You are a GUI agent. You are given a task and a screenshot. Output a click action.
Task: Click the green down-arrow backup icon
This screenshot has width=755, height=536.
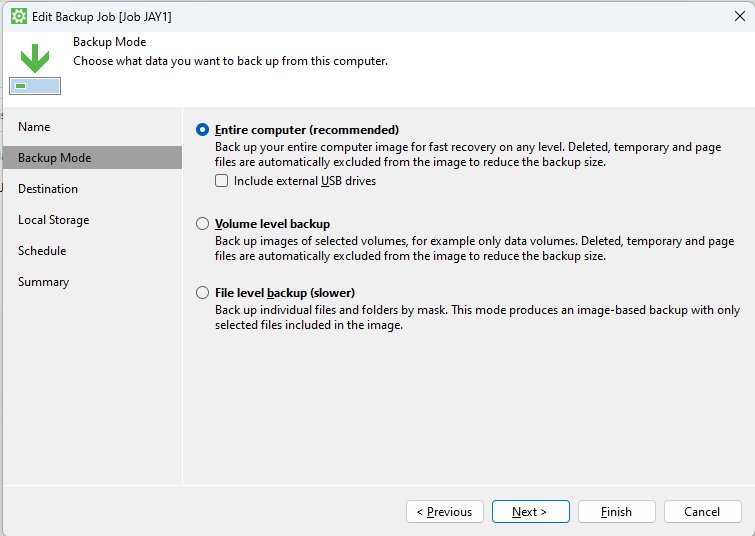[35, 58]
